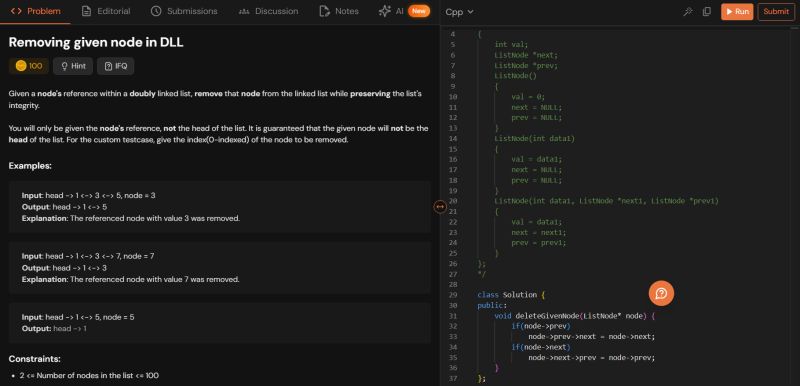Show the Hint
Image resolution: width=800 pixels, height=386 pixels.
point(73,66)
